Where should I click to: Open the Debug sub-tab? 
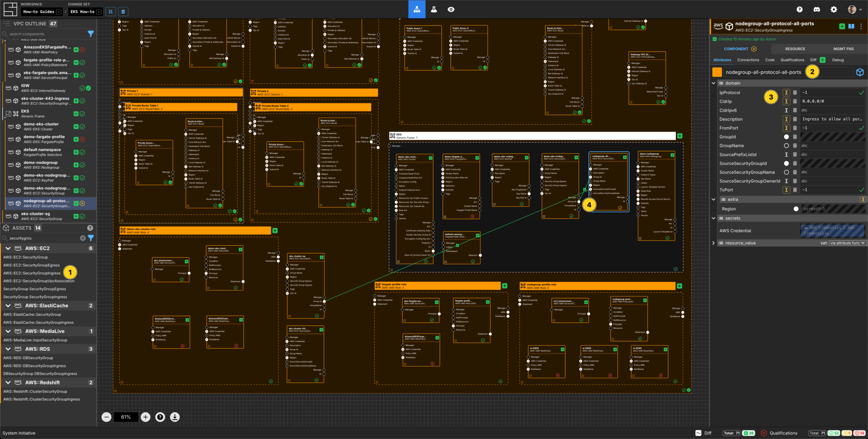click(838, 60)
